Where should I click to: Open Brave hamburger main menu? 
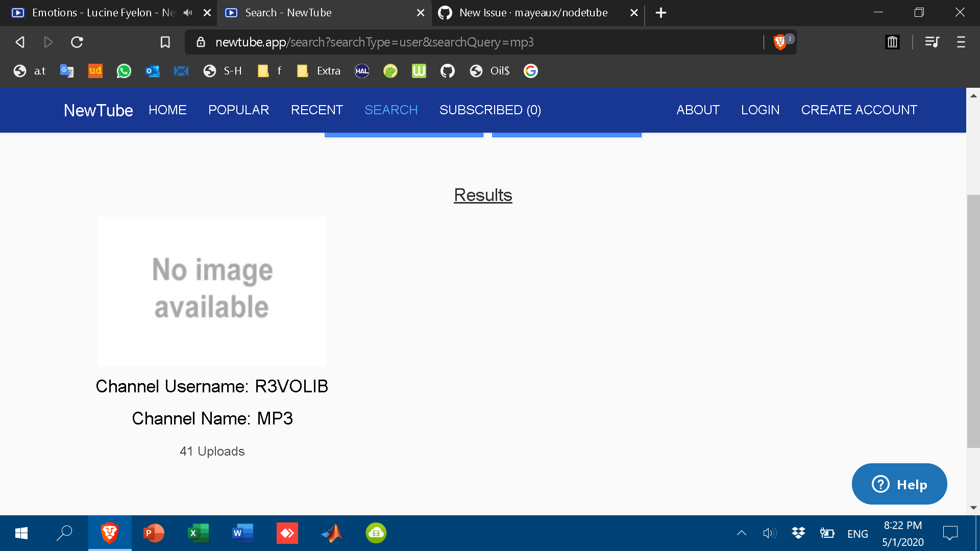(x=961, y=42)
